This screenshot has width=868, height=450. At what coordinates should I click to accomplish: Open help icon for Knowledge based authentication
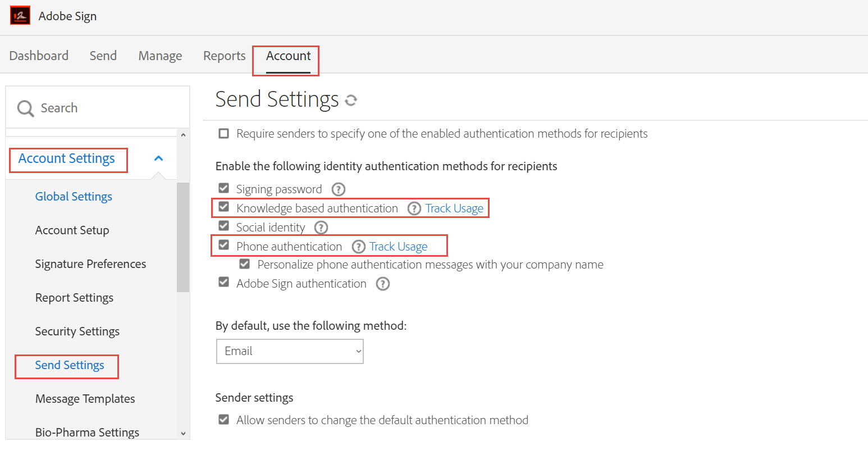(x=414, y=208)
